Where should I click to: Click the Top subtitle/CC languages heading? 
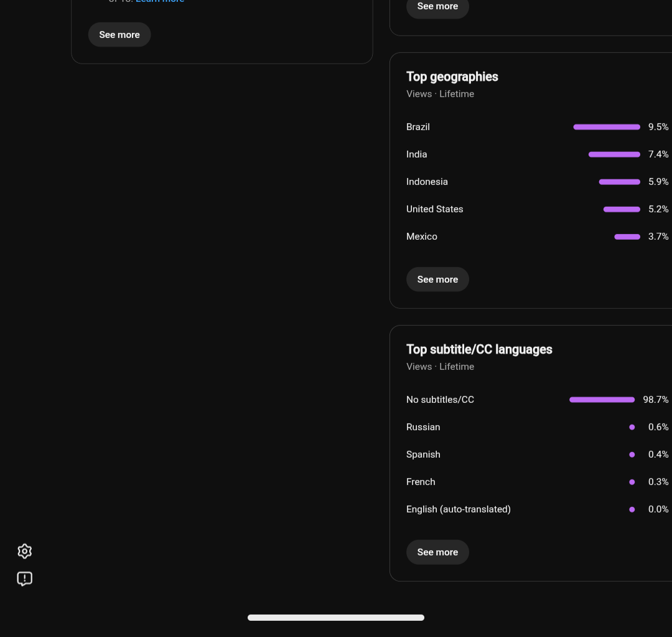click(x=479, y=349)
